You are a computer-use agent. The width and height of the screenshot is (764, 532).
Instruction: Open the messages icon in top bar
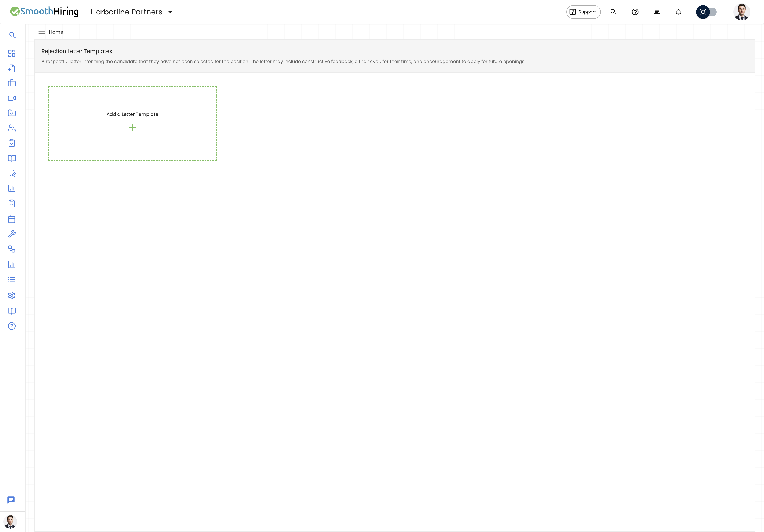[x=657, y=12]
